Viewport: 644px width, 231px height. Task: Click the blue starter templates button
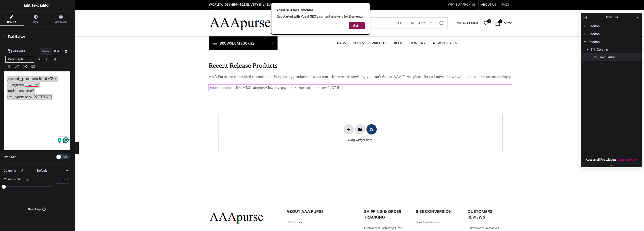(x=372, y=129)
